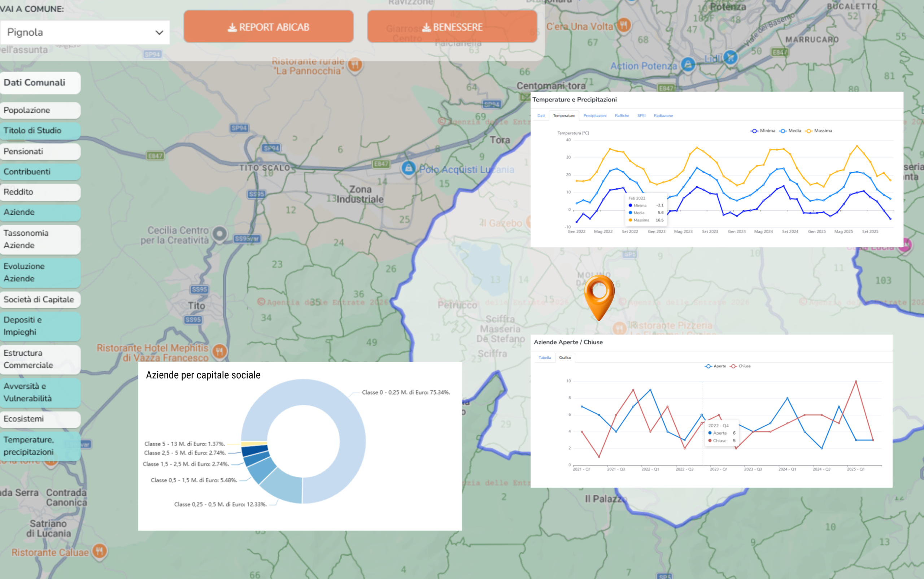Expand the Dati Comunali section
This screenshot has height=579, width=924.
(x=40, y=83)
